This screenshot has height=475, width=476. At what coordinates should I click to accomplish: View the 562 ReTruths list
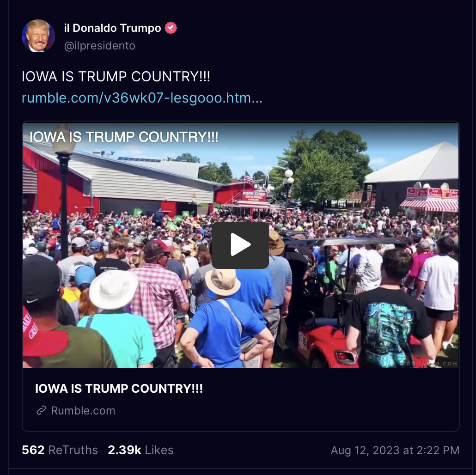(x=60, y=450)
